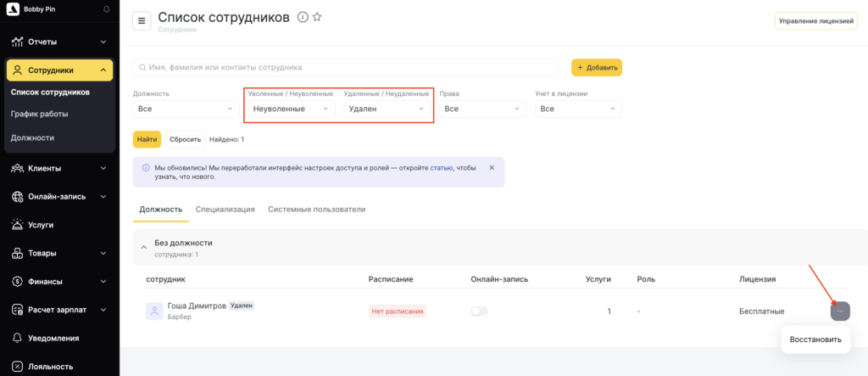Click Гоша Димитров's avatar icon
868x376 pixels.
click(x=154, y=311)
